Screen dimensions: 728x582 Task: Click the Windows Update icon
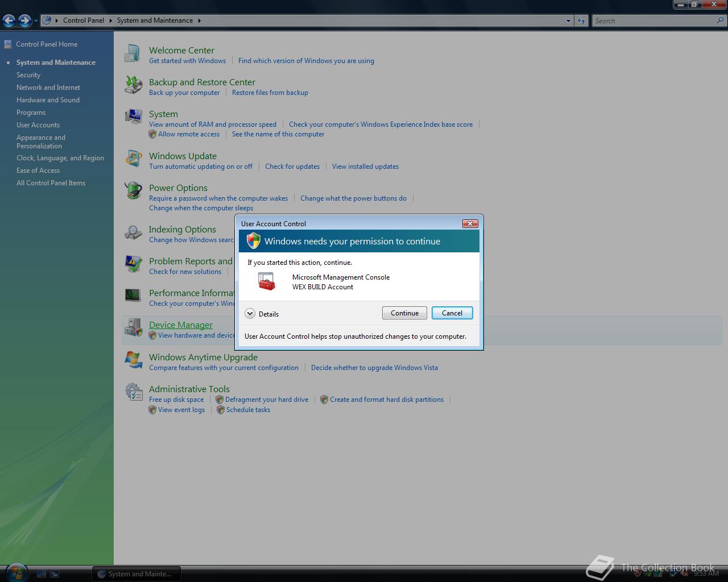click(x=133, y=159)
